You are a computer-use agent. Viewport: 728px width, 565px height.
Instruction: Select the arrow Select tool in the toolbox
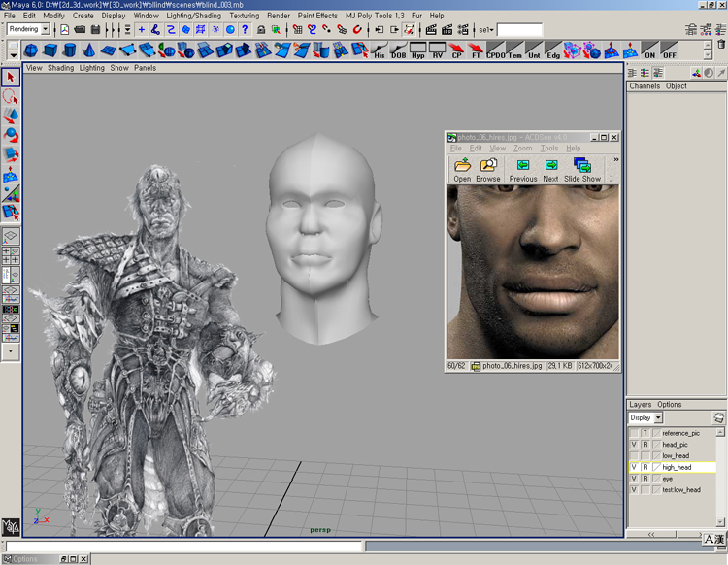point(11,78)
